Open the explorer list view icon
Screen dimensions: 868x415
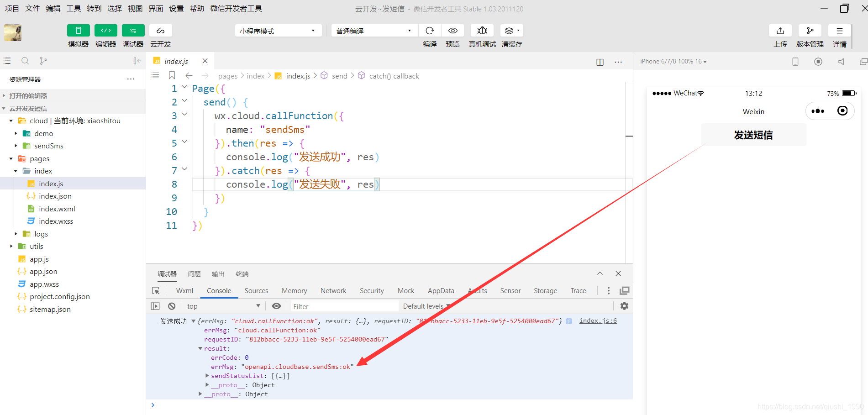(x=7, y=61)
